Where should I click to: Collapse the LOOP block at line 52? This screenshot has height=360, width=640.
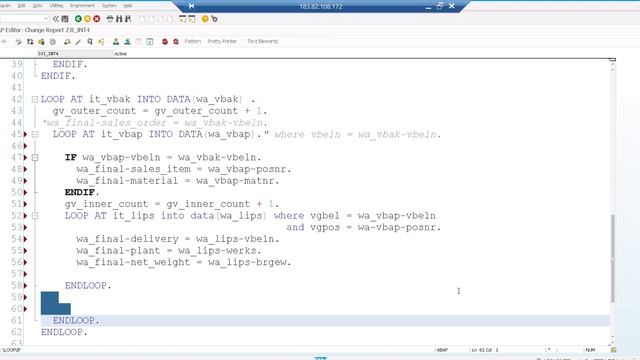pyautogui.click(x=35, y=216)
